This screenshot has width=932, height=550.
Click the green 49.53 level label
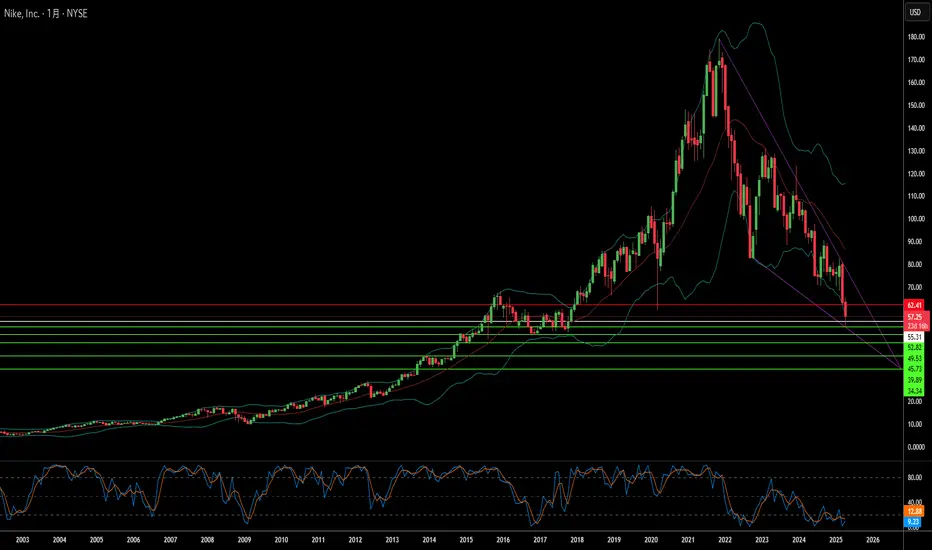(x=915, y=359)
